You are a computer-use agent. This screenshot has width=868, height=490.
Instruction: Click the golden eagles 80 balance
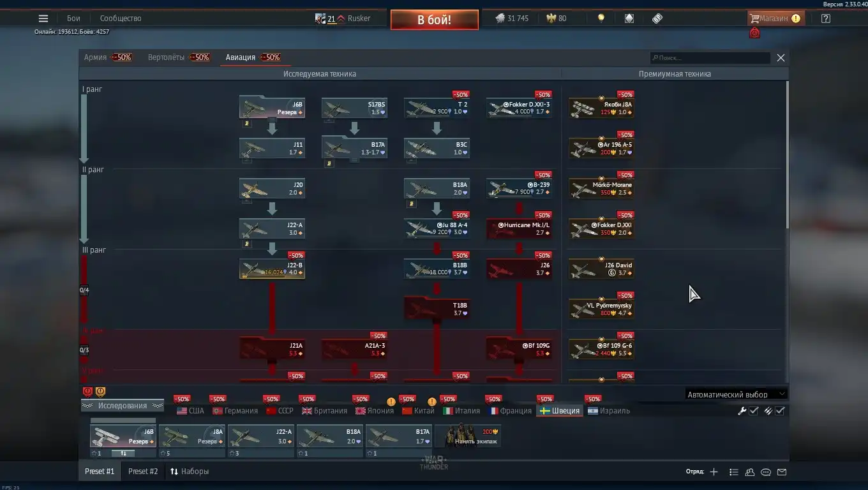[x=556, y=19]
